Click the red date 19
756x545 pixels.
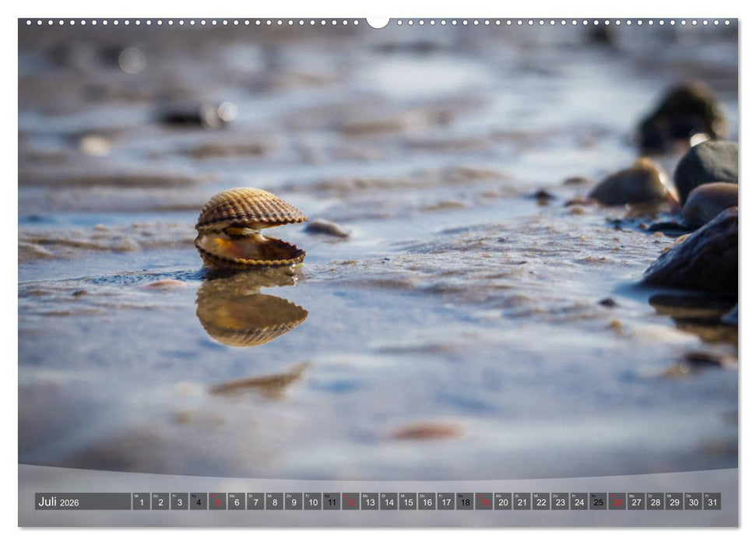point(483,502)
